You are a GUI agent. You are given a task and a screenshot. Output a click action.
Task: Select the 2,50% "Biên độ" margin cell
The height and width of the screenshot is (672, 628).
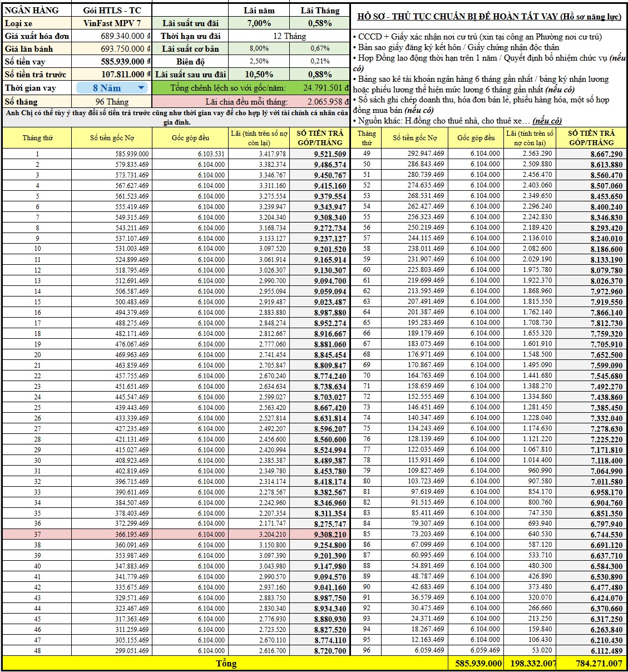click(259, 61)
